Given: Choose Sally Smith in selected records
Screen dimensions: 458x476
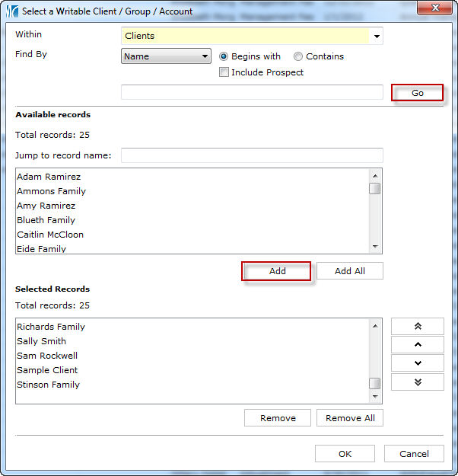Looking at the screenshot, I should point(41,341).
